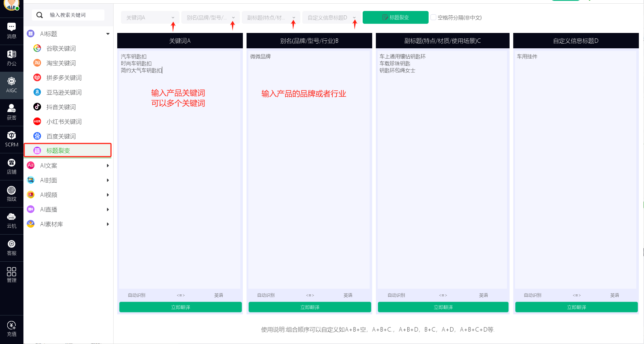This screenshot has height=344, width=644.
Task: Expand the AI视频 menu group
Action: pos(108,195)
